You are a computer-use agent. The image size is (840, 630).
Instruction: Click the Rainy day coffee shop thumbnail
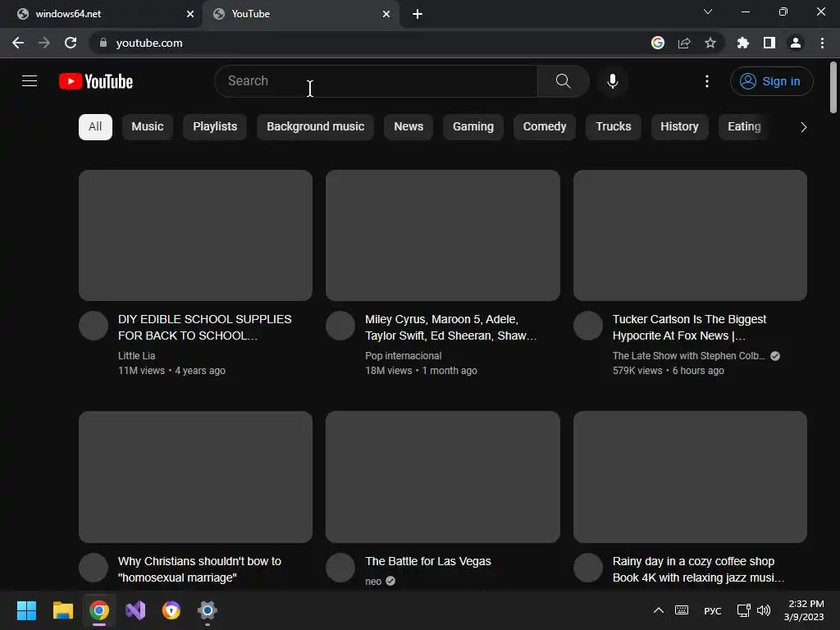[690, 477]
